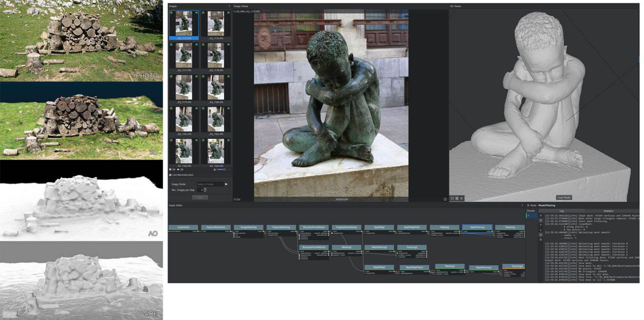This screenshot has width=644, height=320.
Task: Select the _RQ_7182.JPG thumbnail
Action: pyautogui.click(x=216, y=121)
